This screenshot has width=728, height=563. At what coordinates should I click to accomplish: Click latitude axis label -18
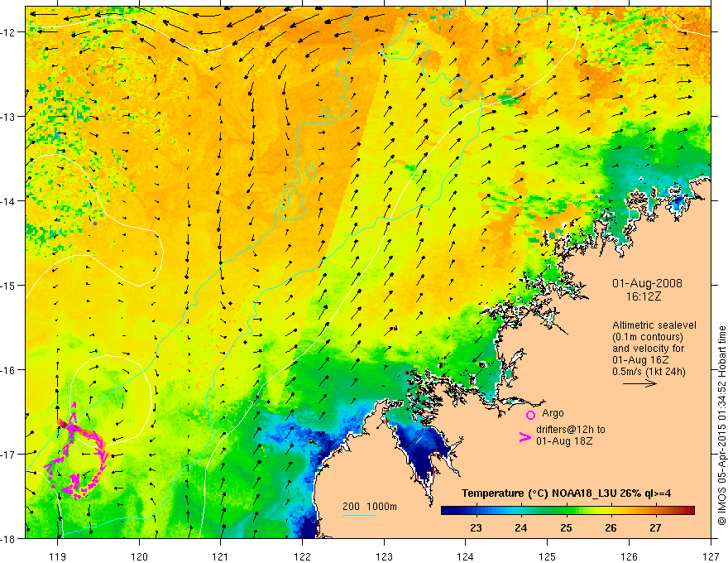pyautogui.click(x=8, y=538)
